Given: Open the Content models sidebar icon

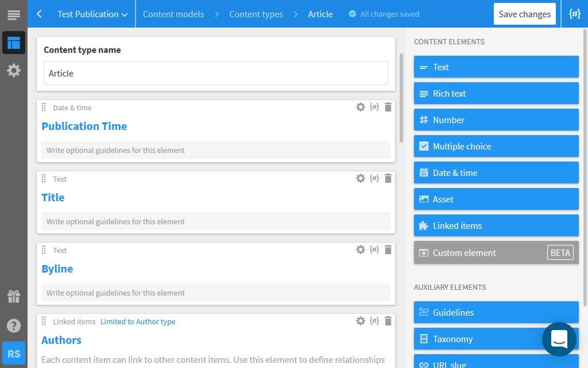Looking at the screenshot, I should 13,43.
